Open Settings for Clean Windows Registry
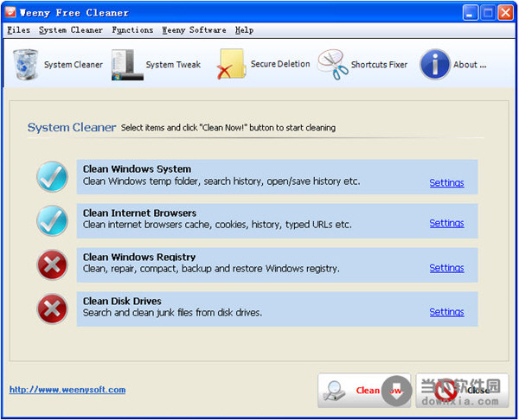This screenshot has height=420, width=519. point(446,268)
